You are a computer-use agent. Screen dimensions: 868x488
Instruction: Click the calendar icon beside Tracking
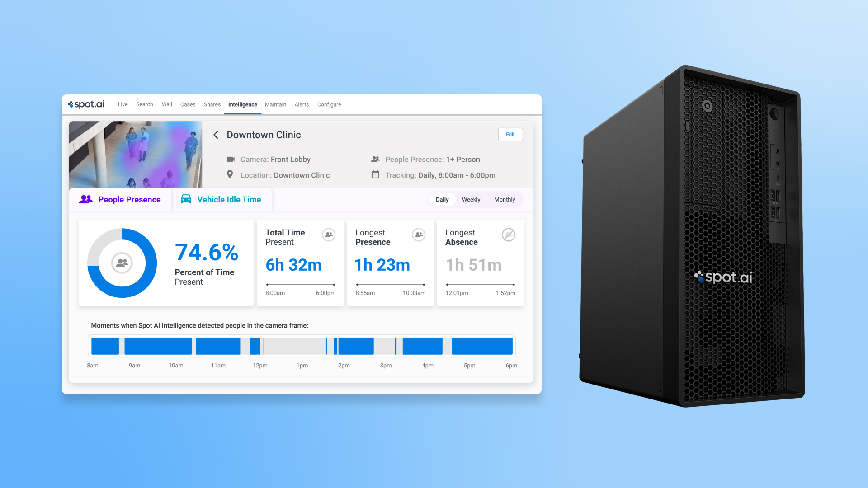(x=375, y=174)
